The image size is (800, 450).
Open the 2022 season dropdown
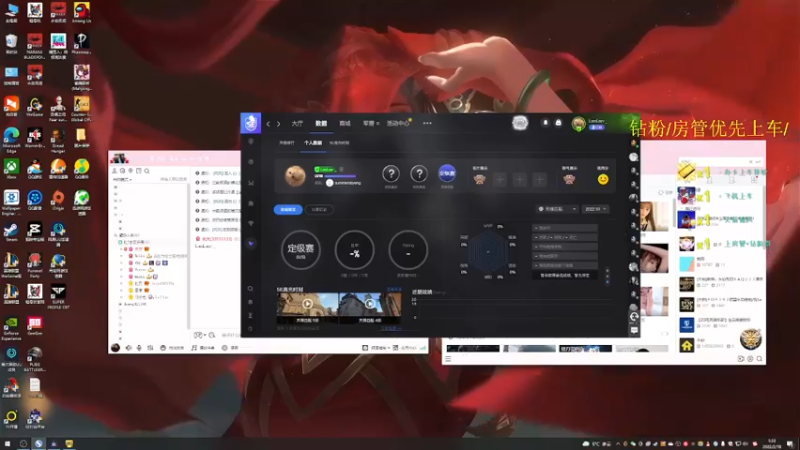click(x=595, y=209)
